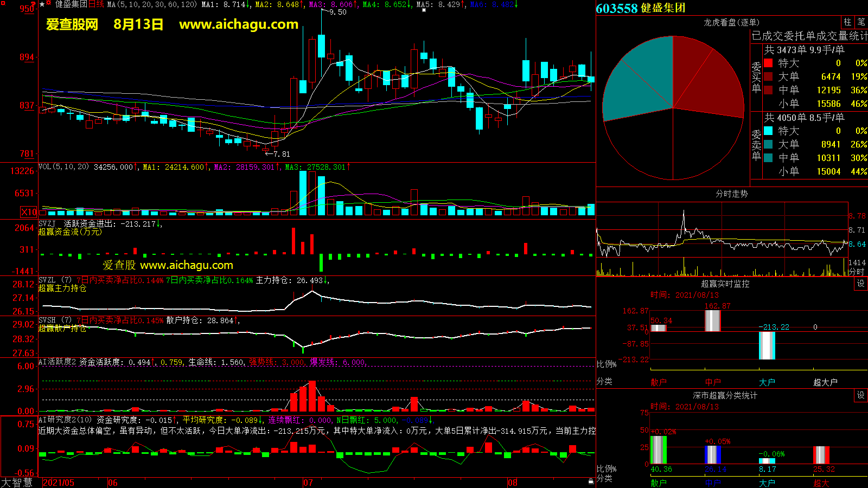Open 设 settings for 深市超赢分类统计 panel

click(861, 395)
